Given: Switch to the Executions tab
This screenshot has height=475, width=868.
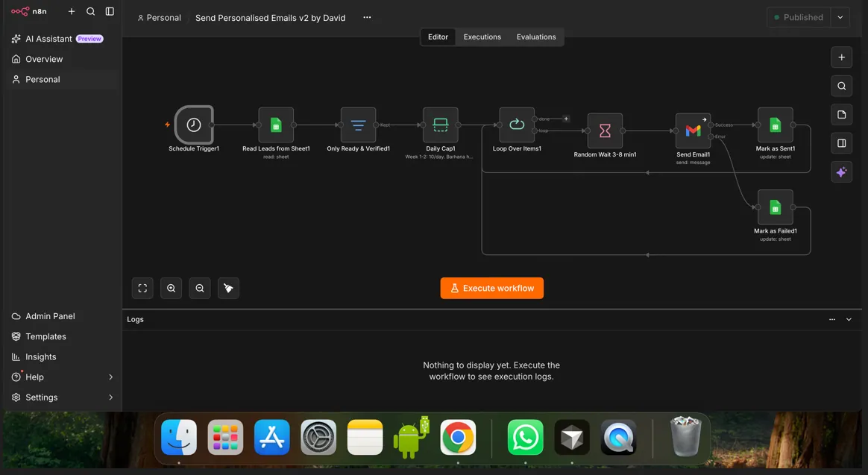Looking at the screenshot, I should (482, 37).
